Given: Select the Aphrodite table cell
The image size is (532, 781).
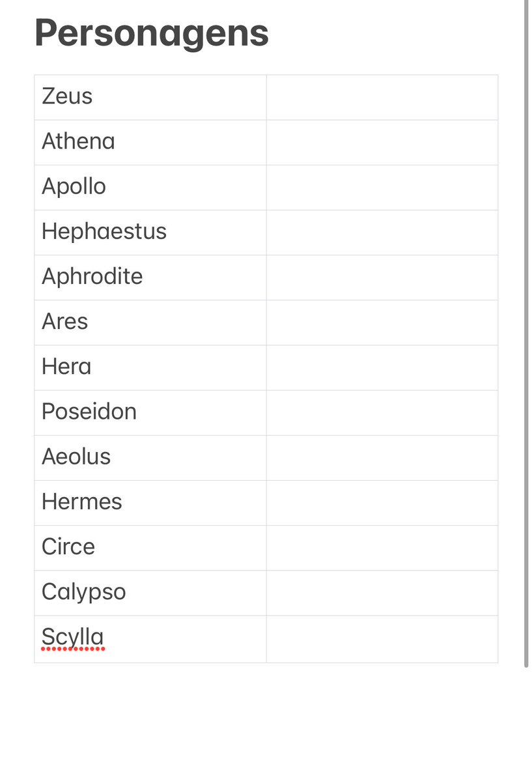Looking at the screenshot, I should [150, 278].
